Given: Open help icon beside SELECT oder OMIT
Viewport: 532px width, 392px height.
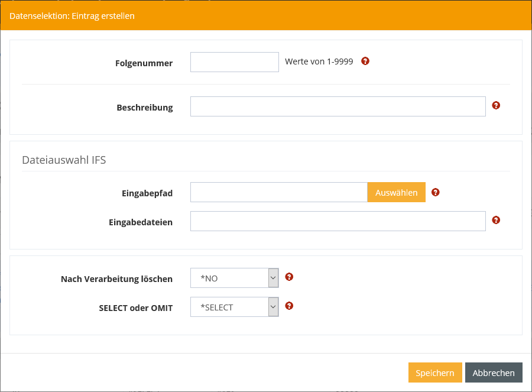Looking at the screenshot, I should (x=289, y=306).
